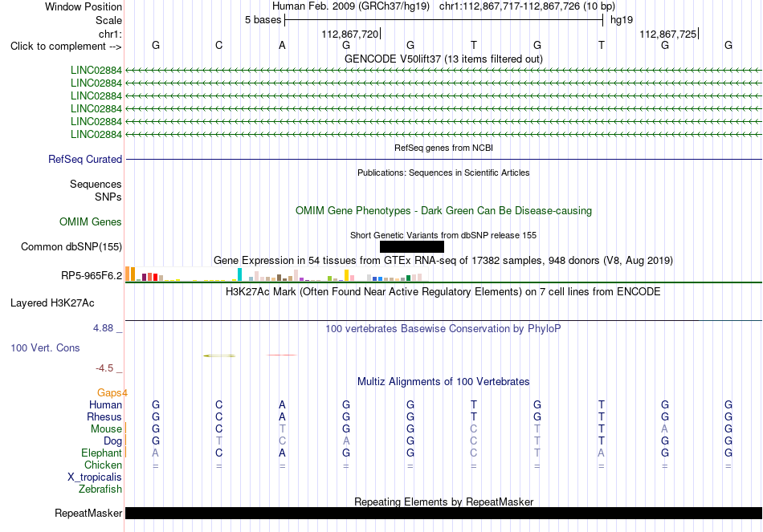Open the 100 vertebrates Basewise Conservation title
Screen dimensions: 763x532
(x=443, y=329)
